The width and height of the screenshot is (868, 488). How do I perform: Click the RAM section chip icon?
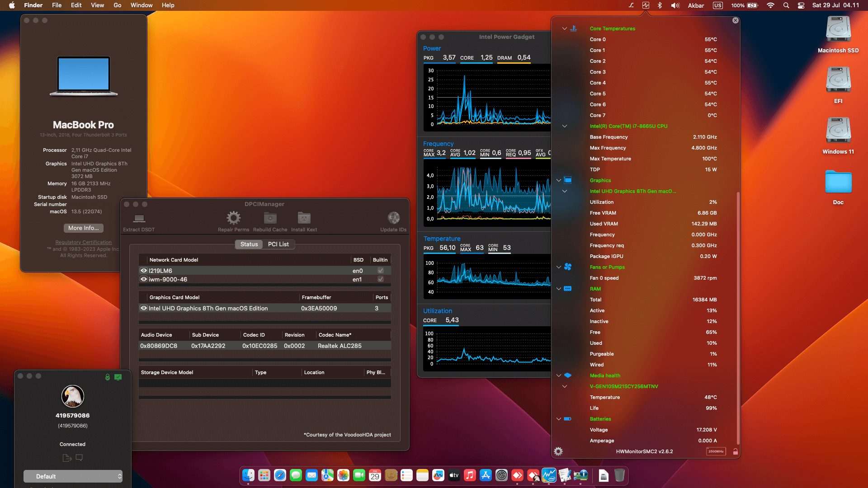(x=568, y=289)
